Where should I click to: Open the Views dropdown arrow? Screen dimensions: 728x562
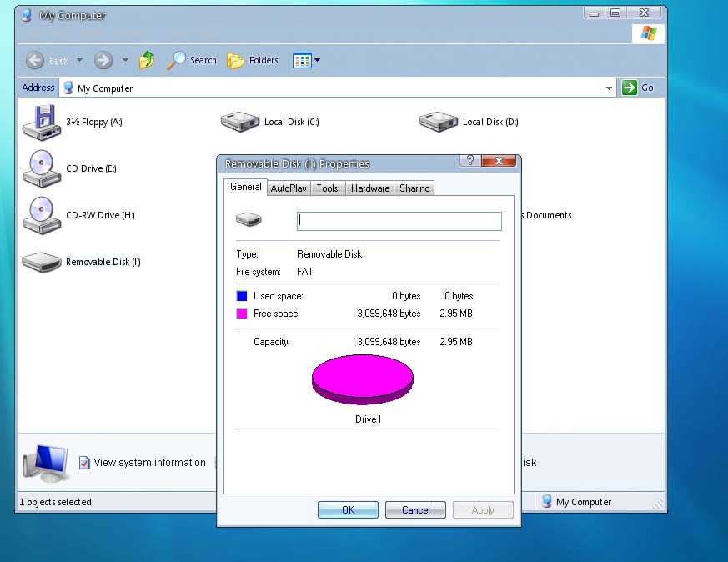click(x=317, y=60)
